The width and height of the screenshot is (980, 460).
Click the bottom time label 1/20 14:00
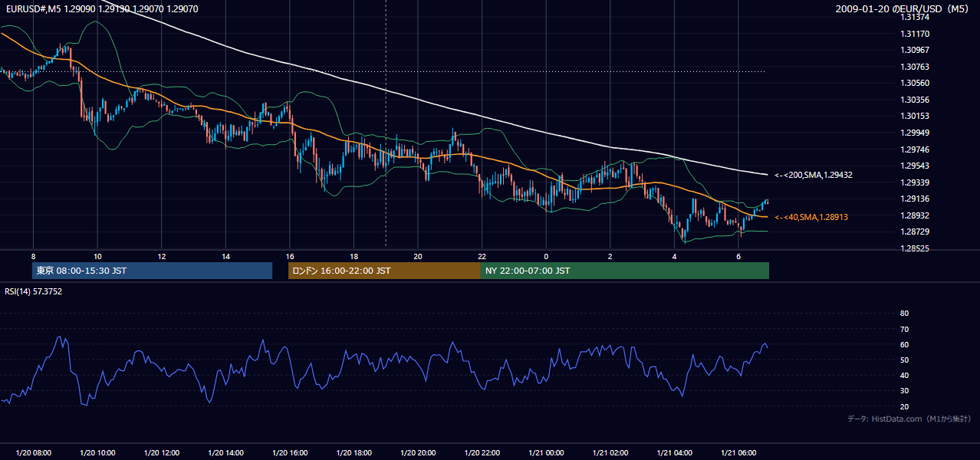point(225,453)
